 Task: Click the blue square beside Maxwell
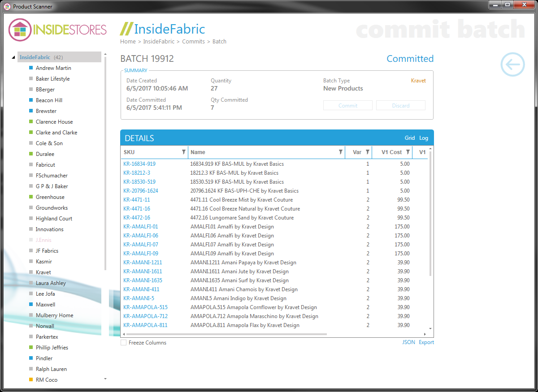coord(31,305)
